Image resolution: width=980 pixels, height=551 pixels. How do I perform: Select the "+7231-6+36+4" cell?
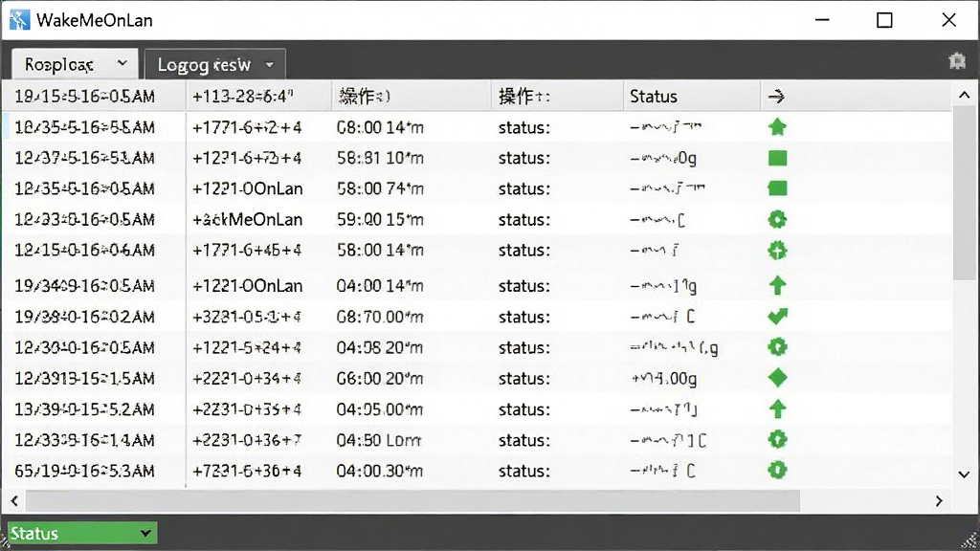248,471
